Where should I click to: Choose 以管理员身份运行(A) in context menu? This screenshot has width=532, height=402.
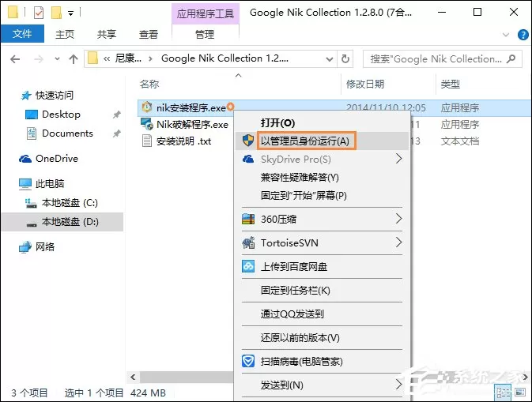[304, 141]
